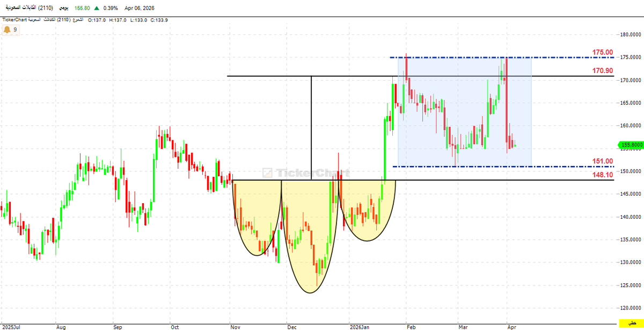Click the 151.00 support level label
This screenshot has height=330, width=644.
[x=603, y=161]
